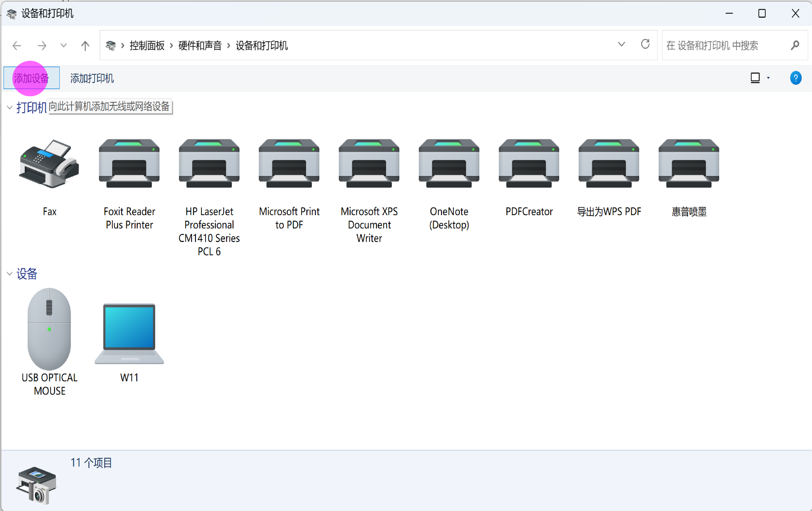This screenshot has height=511, width=812.
Task: Select the 导出为WPS PDF printer
Action: coord(609,164)
